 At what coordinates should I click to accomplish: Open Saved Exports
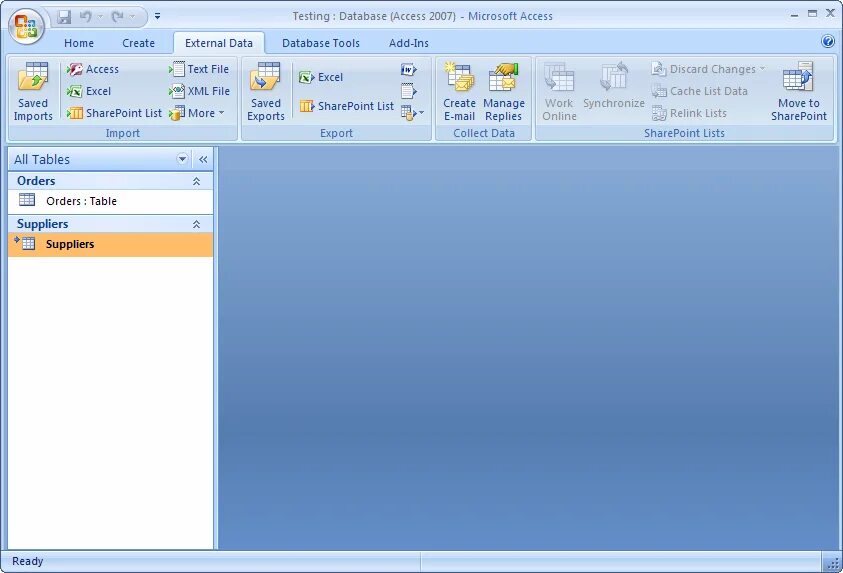266,91
